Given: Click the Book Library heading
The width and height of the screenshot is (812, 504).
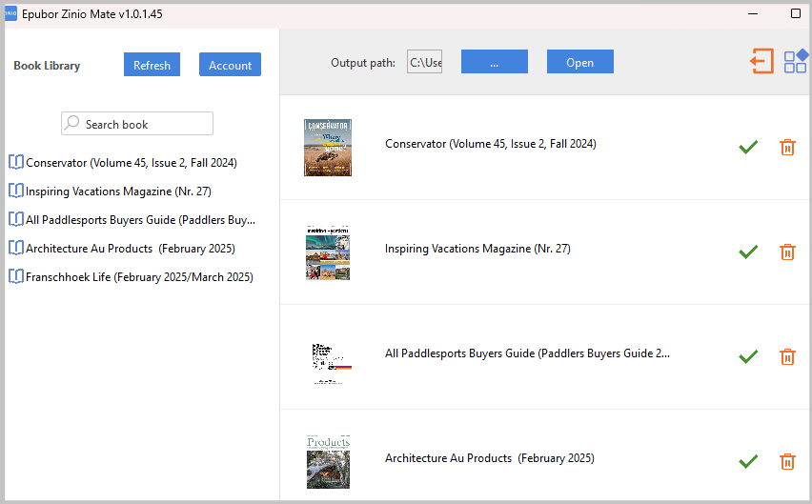Looking at the screenshot, I should pos(47,66).
